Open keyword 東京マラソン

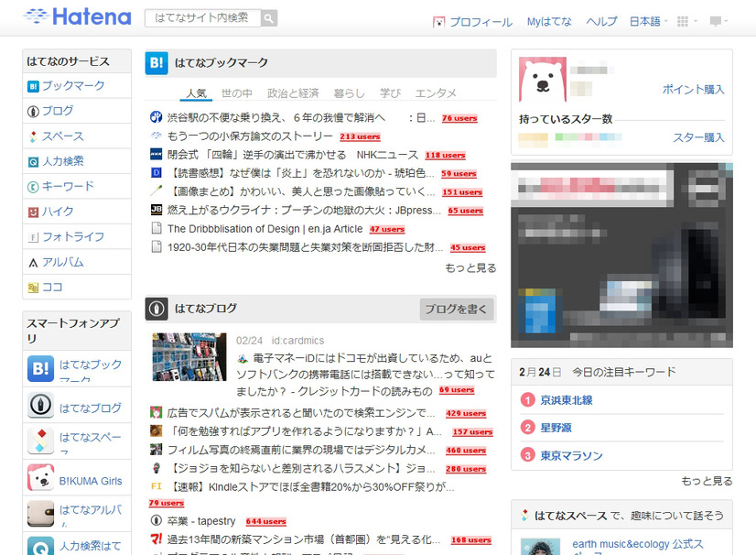571,455
